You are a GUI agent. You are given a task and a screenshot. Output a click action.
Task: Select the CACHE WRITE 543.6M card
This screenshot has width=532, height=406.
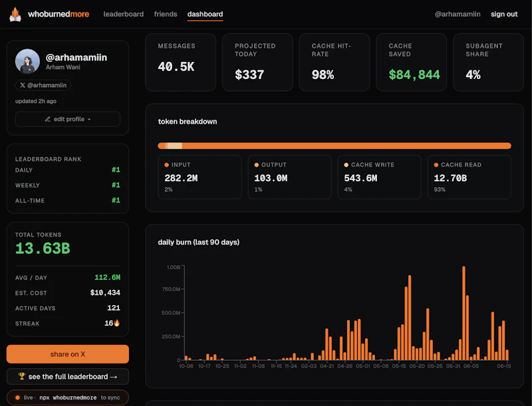coord(379,177)
